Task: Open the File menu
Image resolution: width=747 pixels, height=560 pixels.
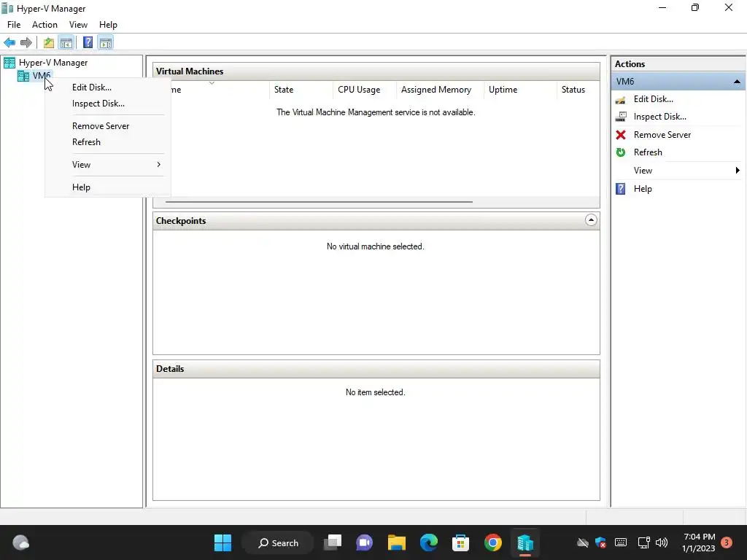Action: [14, 25]
